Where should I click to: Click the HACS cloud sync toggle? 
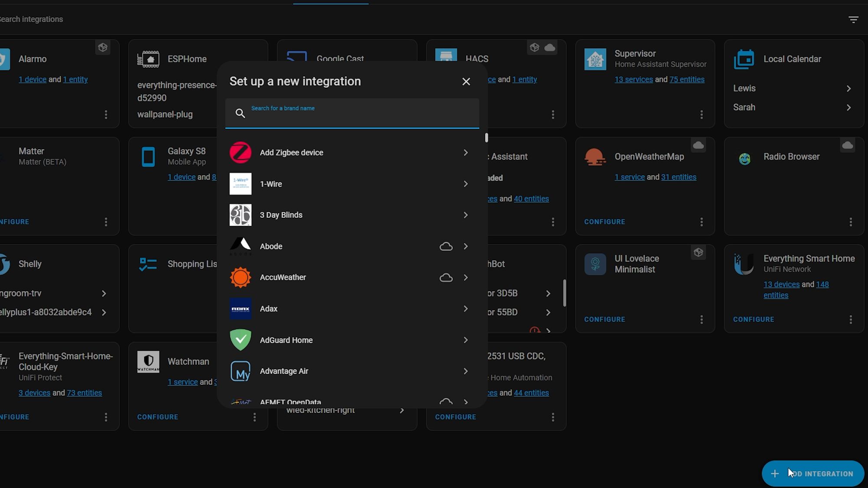[x=549, y=47]
